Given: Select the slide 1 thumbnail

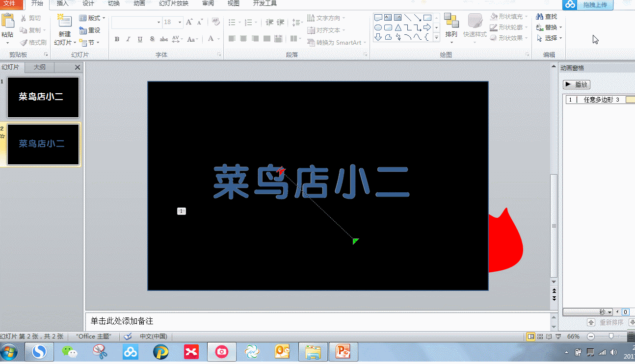Looking at the screenshot, I should pyautogui.click(x=43, y=97).
